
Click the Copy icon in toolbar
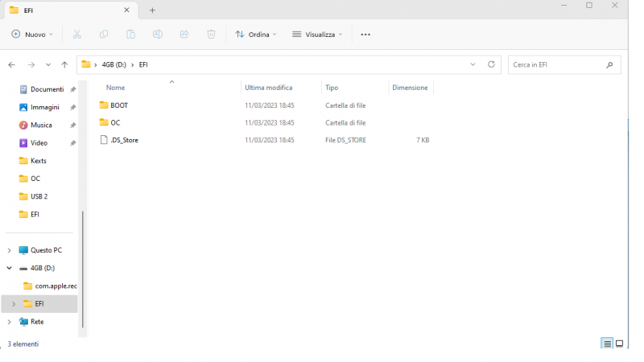(104, 35)
